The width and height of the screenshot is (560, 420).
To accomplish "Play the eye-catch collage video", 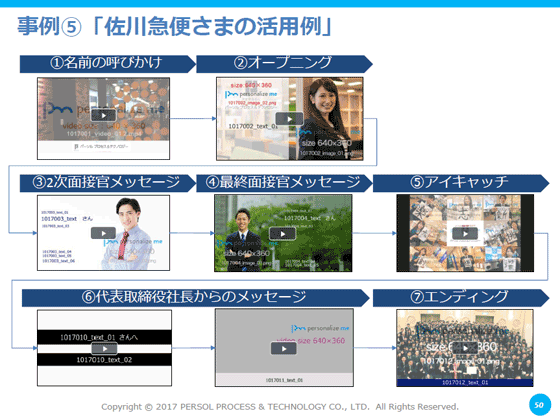I will (x=465, y=234).
